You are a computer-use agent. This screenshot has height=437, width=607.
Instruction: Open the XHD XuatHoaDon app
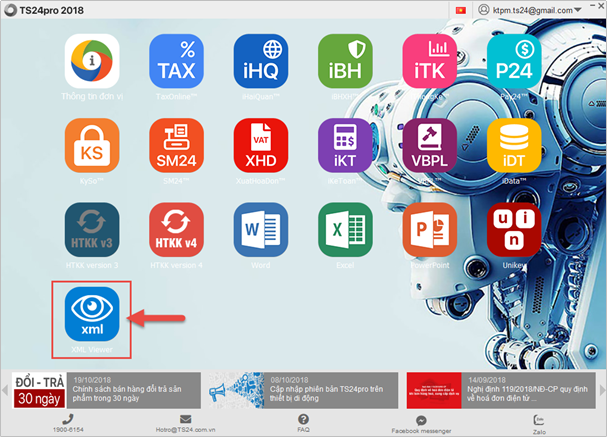[261, 146]
